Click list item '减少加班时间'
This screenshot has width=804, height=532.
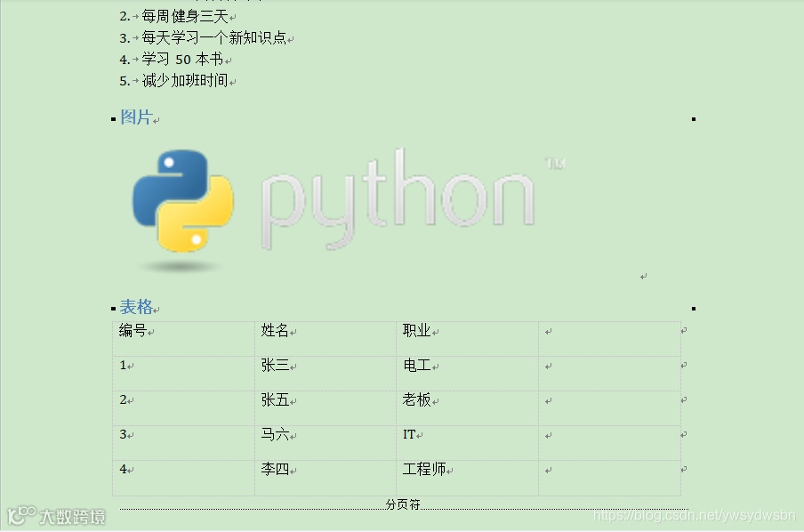point(185,81)
